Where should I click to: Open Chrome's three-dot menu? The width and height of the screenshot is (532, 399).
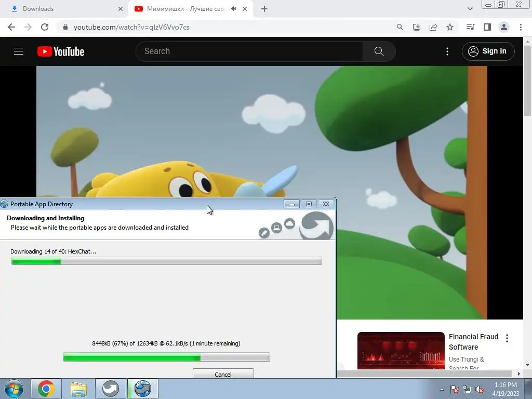[x=521, y=27]
